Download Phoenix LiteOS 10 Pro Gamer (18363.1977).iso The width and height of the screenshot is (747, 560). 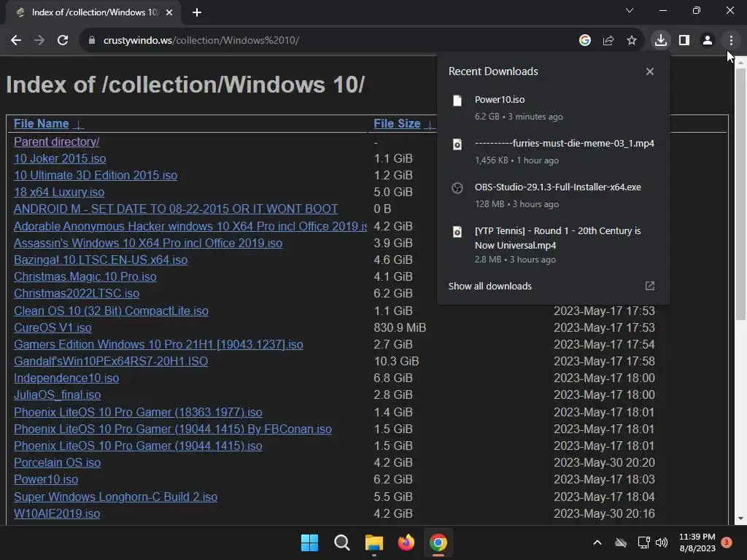(138, 413)
